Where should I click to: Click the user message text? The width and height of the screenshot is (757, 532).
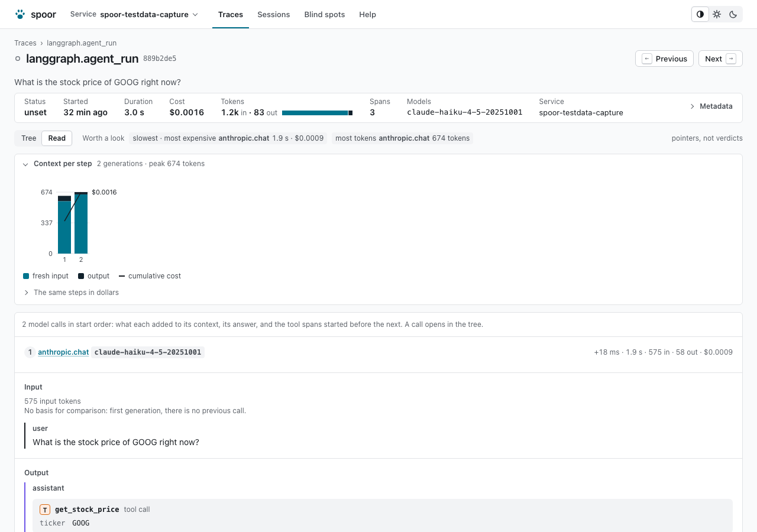click(116, 442)
